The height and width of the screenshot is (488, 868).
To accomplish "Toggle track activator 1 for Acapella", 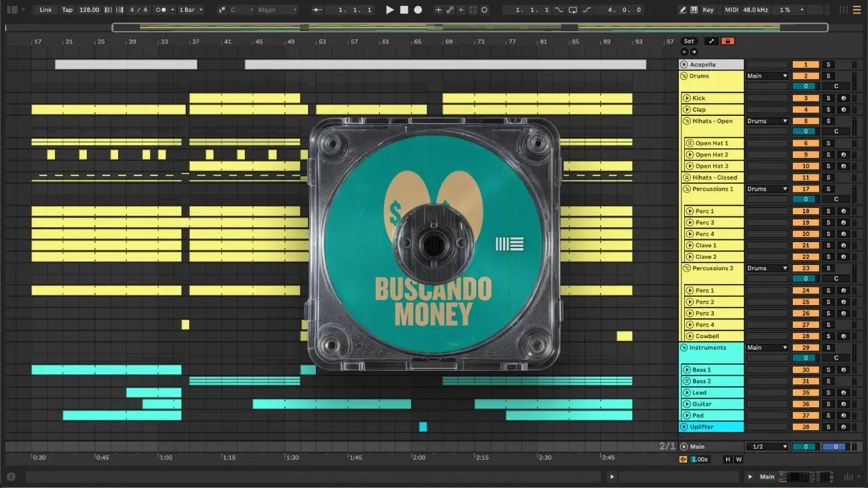I will 805,64.
